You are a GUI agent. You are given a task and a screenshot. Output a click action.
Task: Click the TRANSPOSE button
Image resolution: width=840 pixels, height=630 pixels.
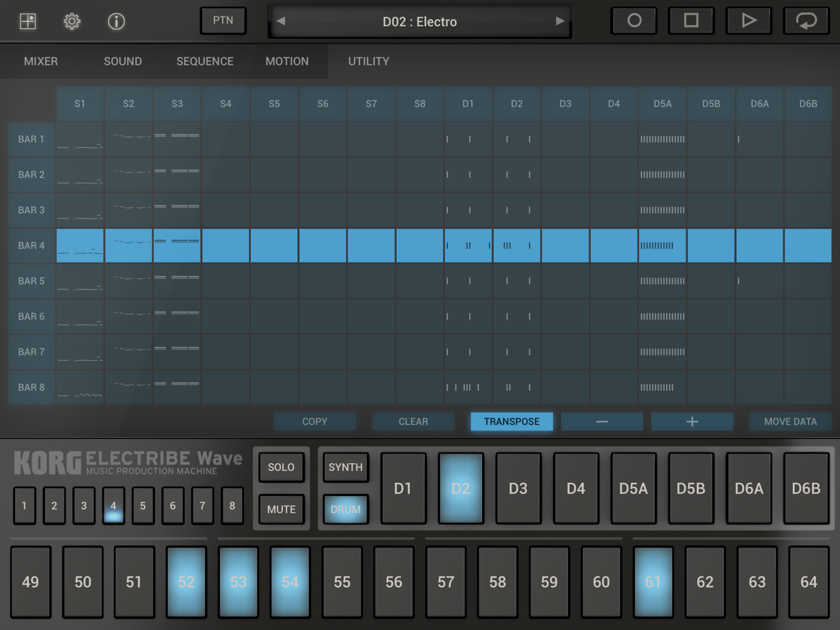[511, 422]
